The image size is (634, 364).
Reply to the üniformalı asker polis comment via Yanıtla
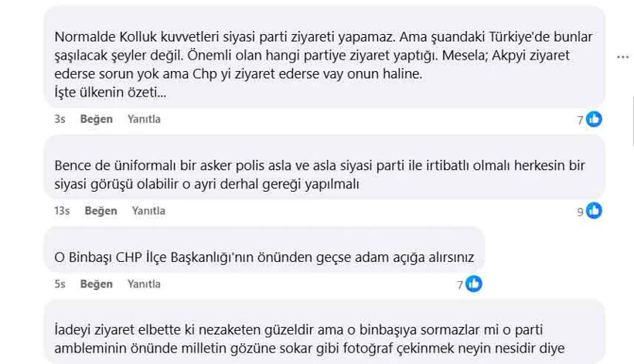(x=148, y=210)
